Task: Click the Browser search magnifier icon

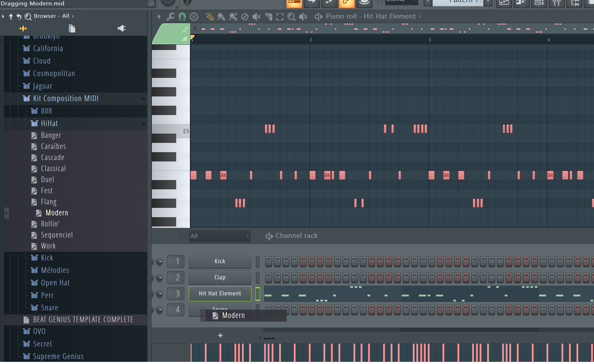Action: pos(28,16)
